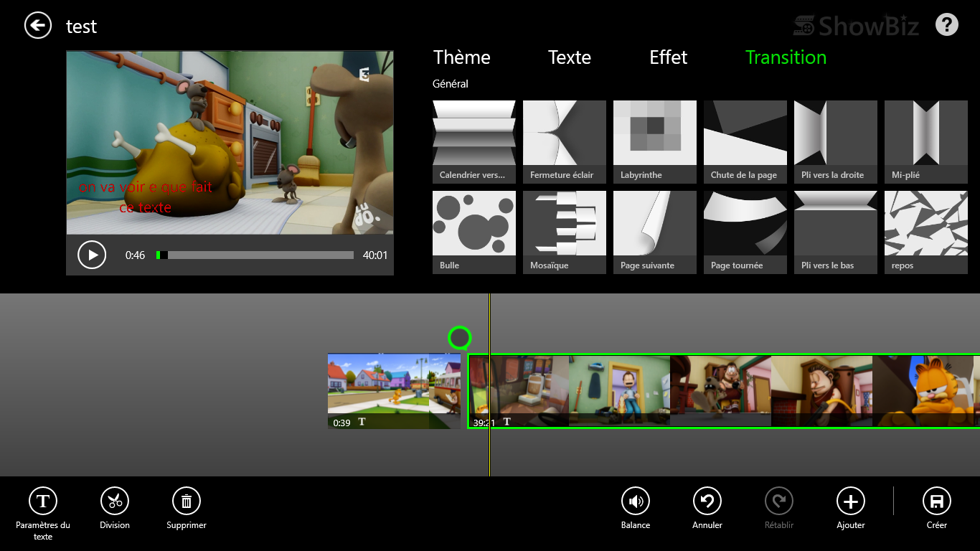Apply the Pli vers la droite transition
The image size is (980, 551).
click(836, 142)
